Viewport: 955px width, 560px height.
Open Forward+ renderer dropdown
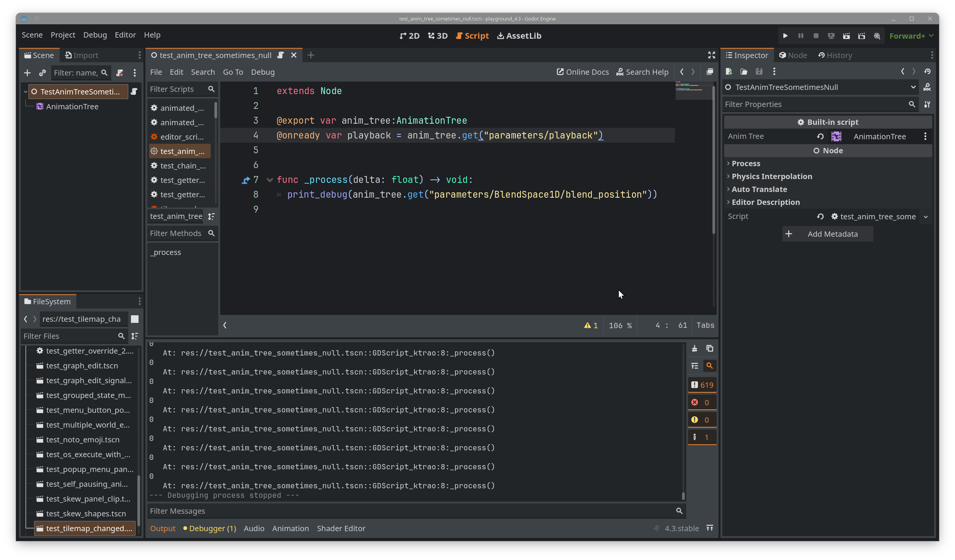coord(911,36)
